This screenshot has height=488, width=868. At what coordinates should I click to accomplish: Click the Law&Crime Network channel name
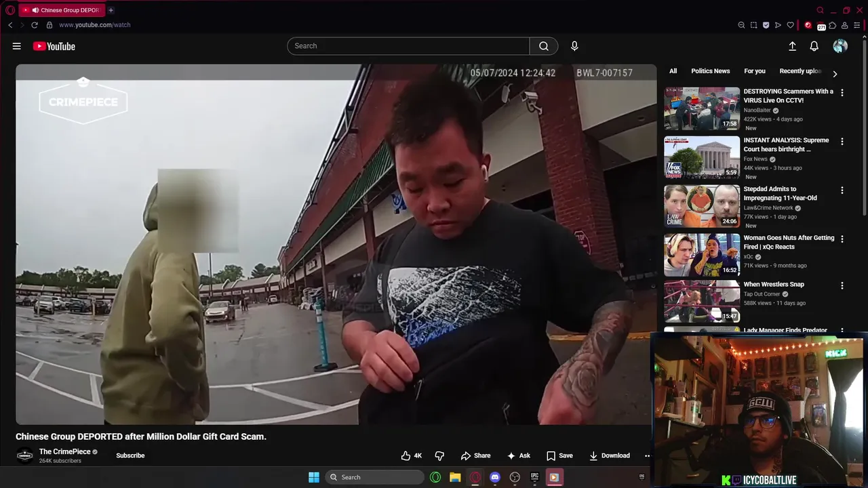[x=768, y=208]
